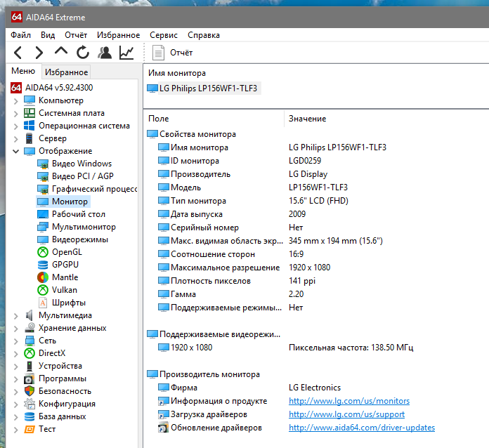
Task: Open the Файл menu
Action: point(20,35)
